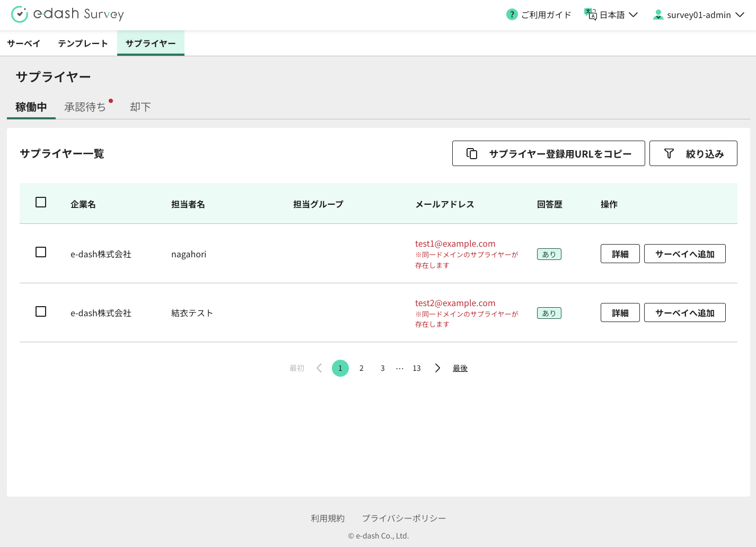Open 詳細 for test1@example.com row
Screen dimensions: 756x547
coord(620,254)
